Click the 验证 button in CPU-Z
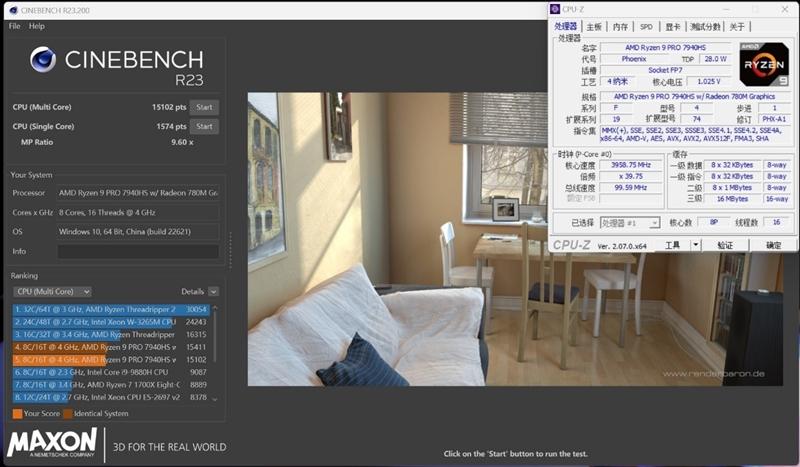800x467 pixels. tap(725, 245)
